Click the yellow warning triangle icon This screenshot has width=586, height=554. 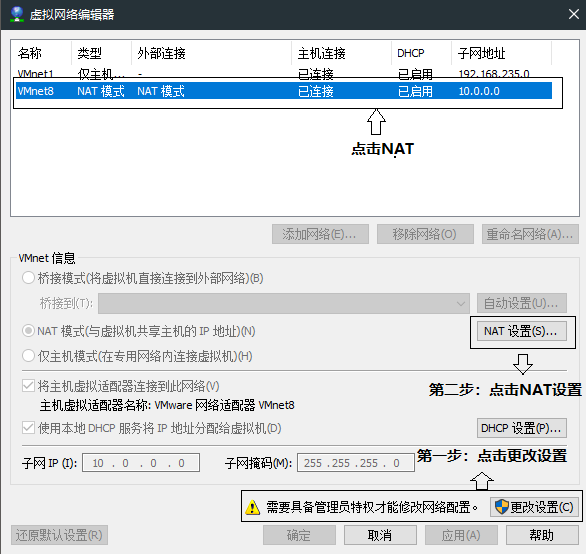coord(253,507)
